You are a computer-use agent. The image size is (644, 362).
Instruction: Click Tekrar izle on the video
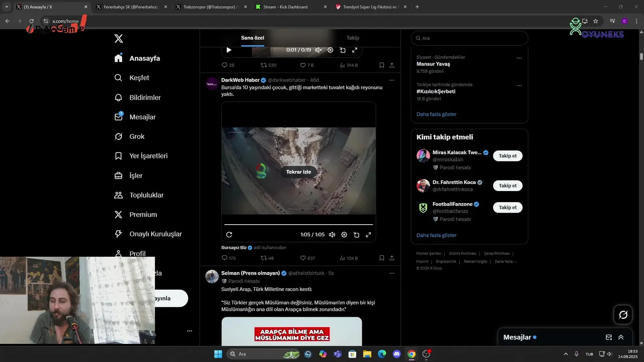[x=299, y=172]
